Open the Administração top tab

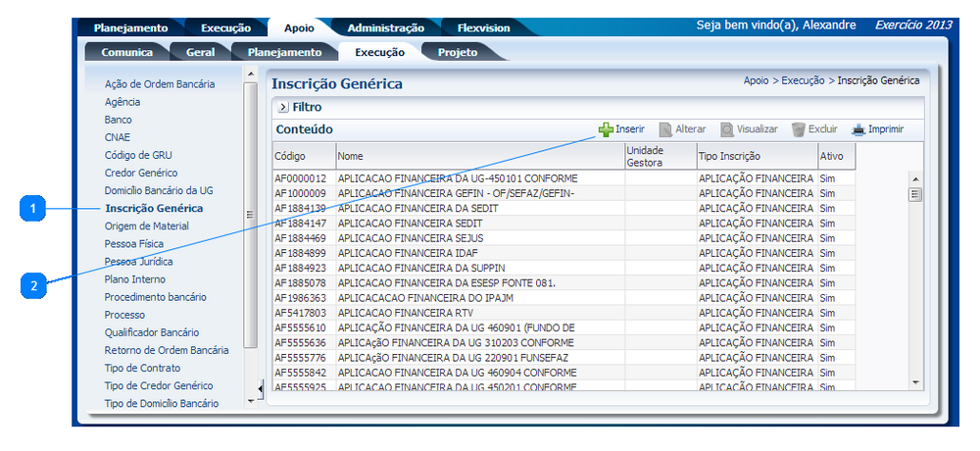[385, 28]
